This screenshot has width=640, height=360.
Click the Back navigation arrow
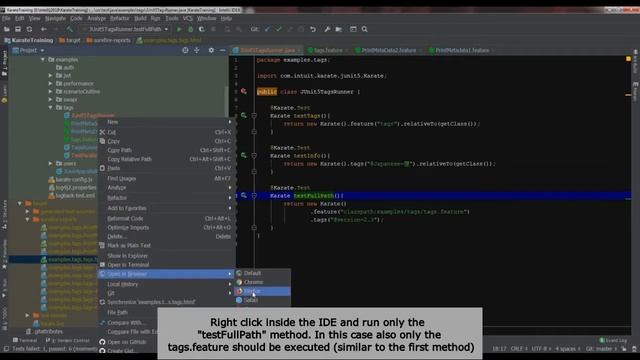(x=44, y=29)
